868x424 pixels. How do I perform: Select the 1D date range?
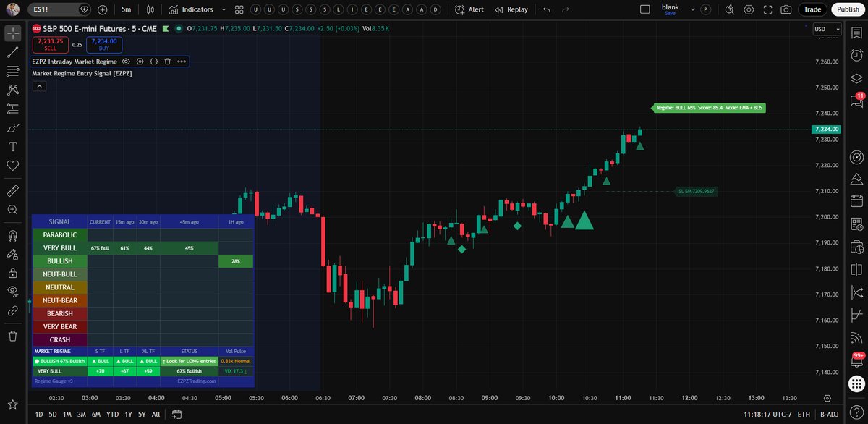(39, 414)
